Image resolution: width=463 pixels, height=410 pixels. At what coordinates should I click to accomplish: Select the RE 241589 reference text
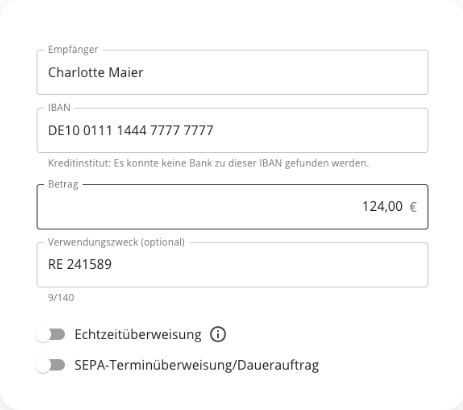pos(80,264)
